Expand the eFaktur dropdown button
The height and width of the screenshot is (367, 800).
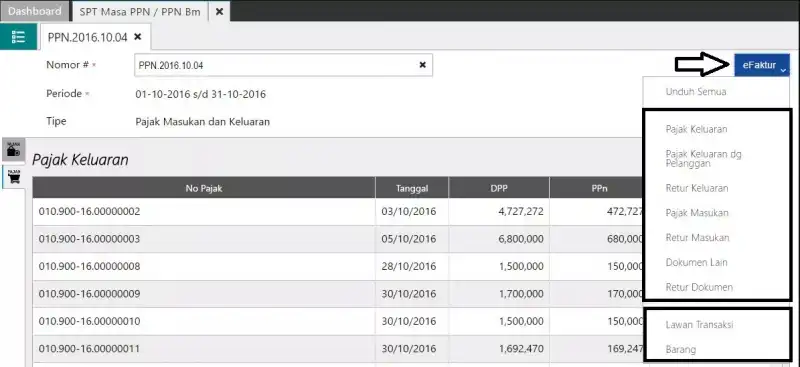point(762,65)
